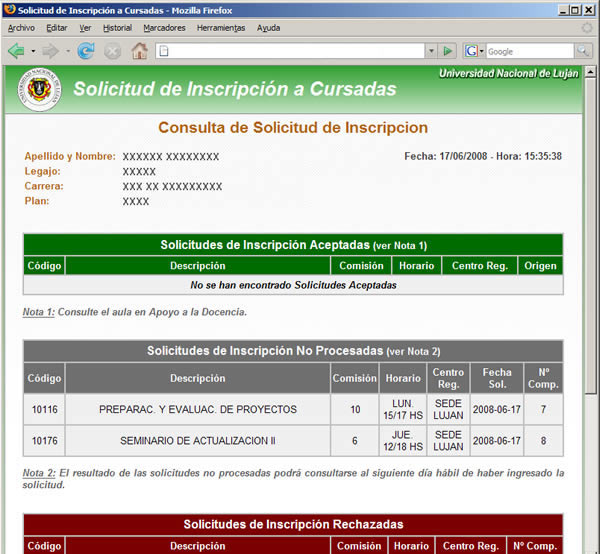Click the search magnifier icon
Viewport: 600px width, 554px height.
pos(584,51)
